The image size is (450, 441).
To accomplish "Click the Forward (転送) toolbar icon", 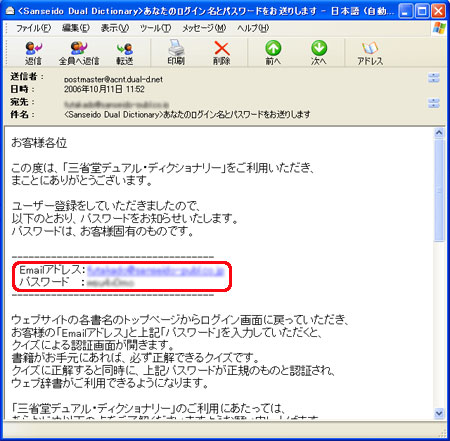I will 125,53.
